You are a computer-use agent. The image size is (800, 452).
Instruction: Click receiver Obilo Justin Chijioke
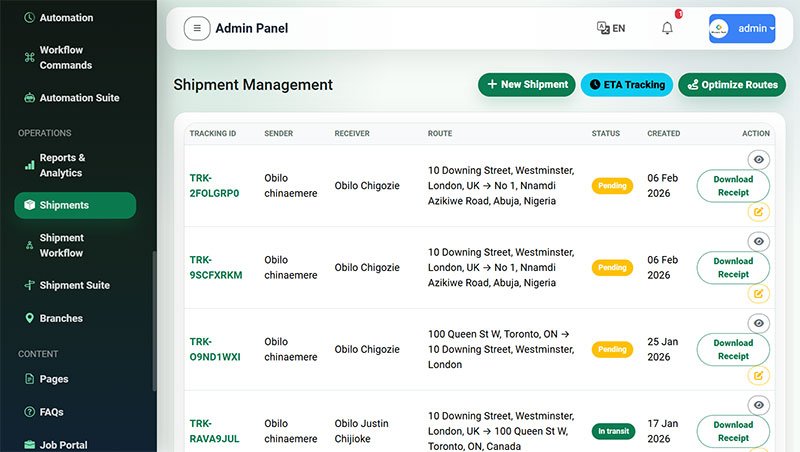click(x=361, y=431)
